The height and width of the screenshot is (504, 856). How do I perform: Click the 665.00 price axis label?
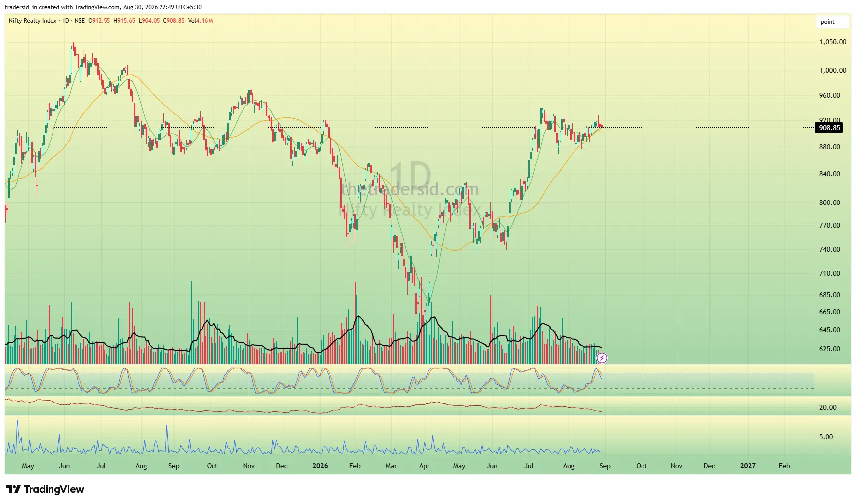point(830,312)
